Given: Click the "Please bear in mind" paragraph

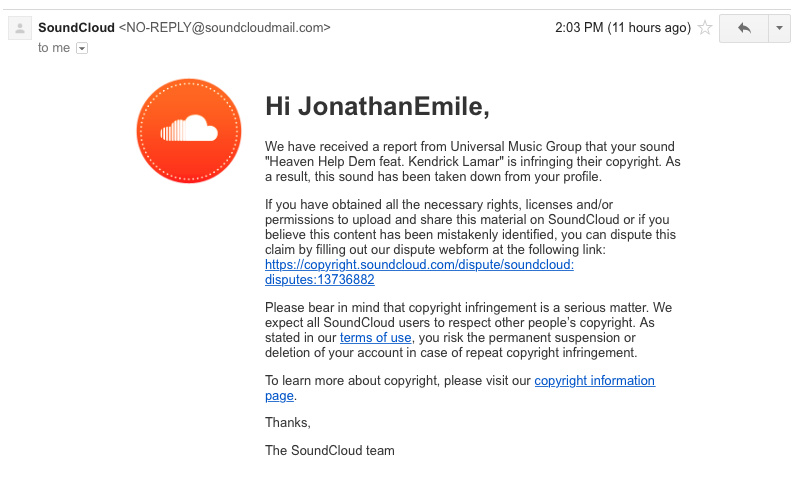Looking at the screenshot, I should pyautogui.click(x=468, y=330).
